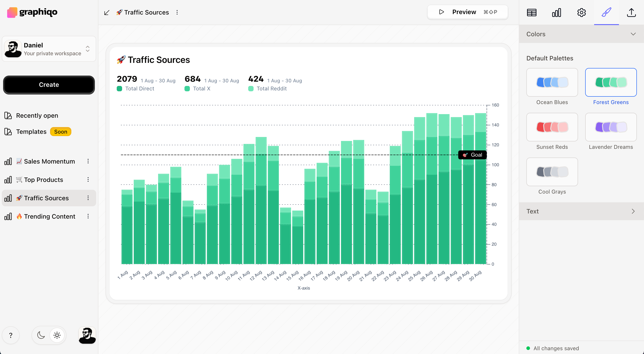The width and height of the screenshot is (644, 354).
Task: Open the settings gear panel
Action: coord(581,13)
